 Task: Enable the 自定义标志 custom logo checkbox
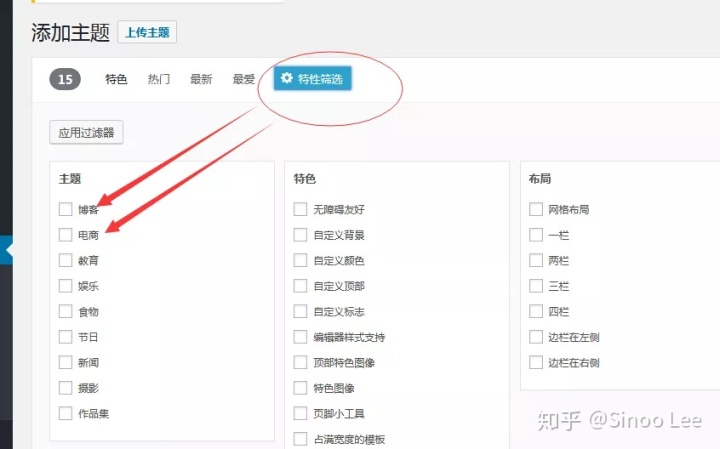coord(300,311)
